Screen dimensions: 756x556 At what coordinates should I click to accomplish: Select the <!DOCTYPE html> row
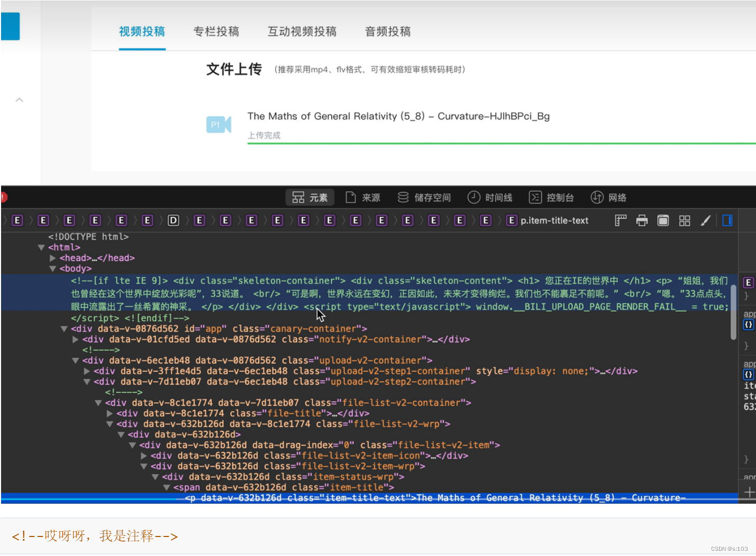(x=89, y=237)
